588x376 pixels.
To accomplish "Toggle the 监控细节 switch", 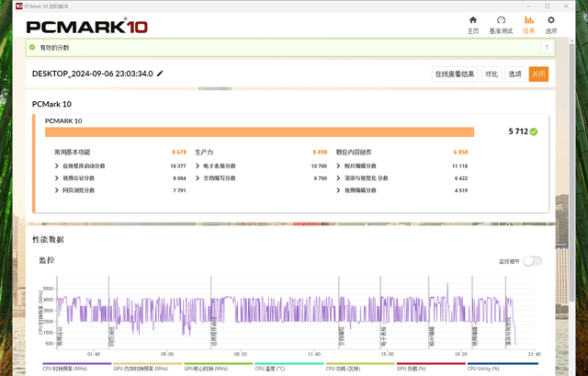I will [x=533, y=261].
